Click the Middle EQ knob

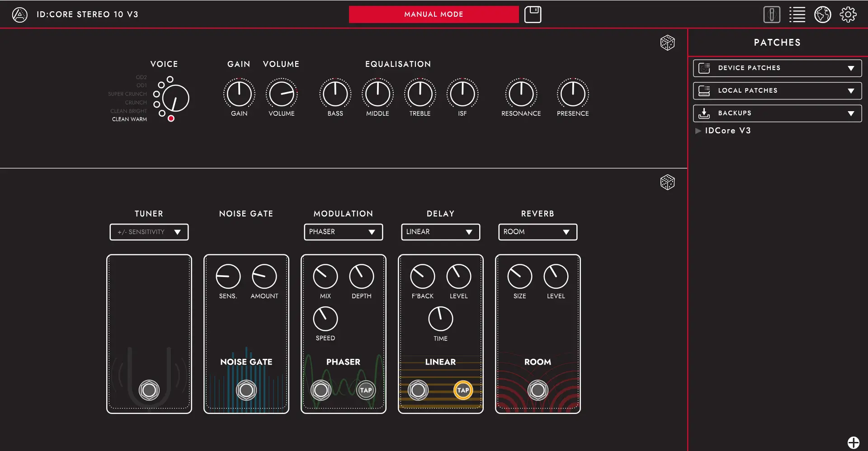coord(378,94)
